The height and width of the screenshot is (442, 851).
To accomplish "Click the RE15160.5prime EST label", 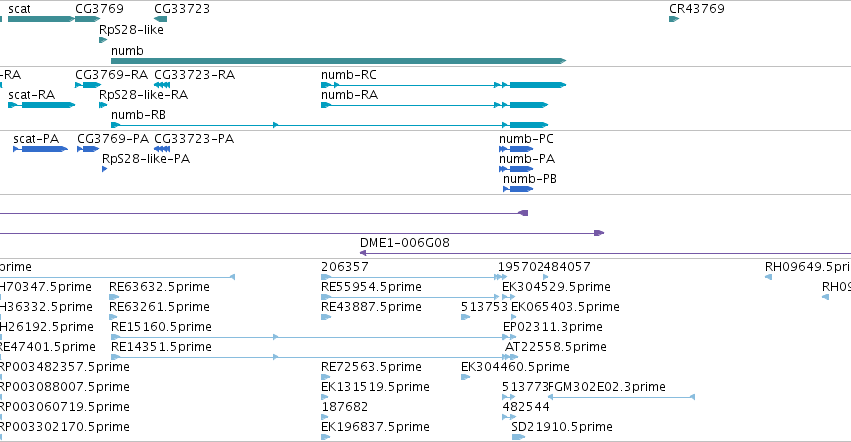I will 161,327.
